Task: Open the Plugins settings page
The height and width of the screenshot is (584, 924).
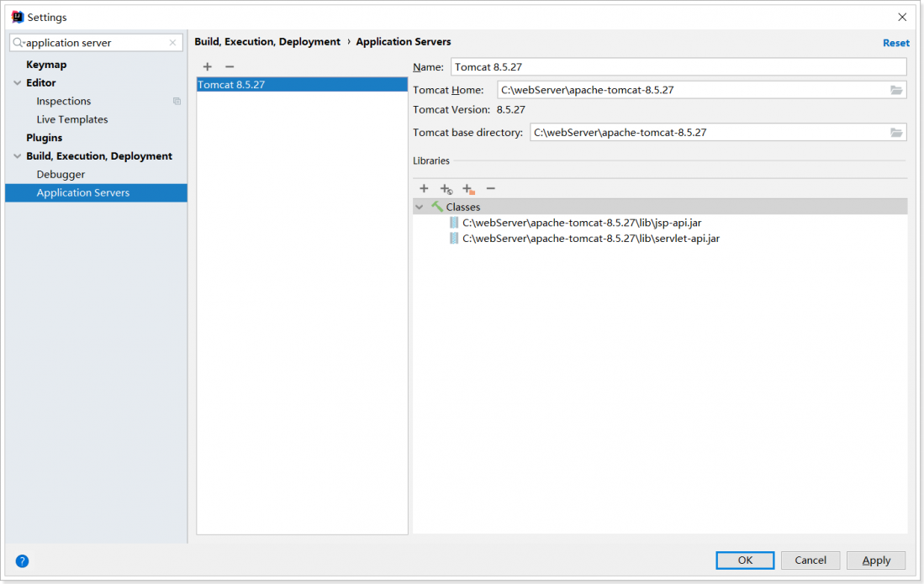Action: 44,138
